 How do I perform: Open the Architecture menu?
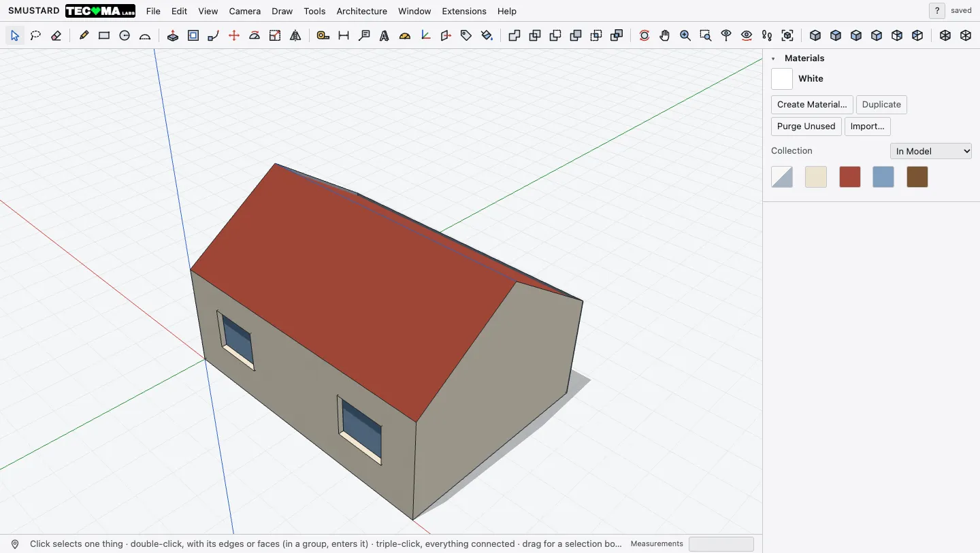tap(362, 11)
